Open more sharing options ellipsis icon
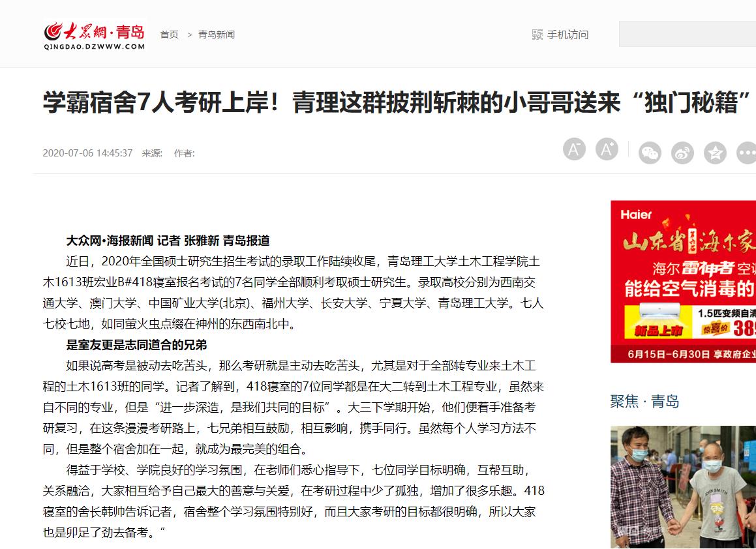Viewport: 756px width, 549px height. pos(747,153)
